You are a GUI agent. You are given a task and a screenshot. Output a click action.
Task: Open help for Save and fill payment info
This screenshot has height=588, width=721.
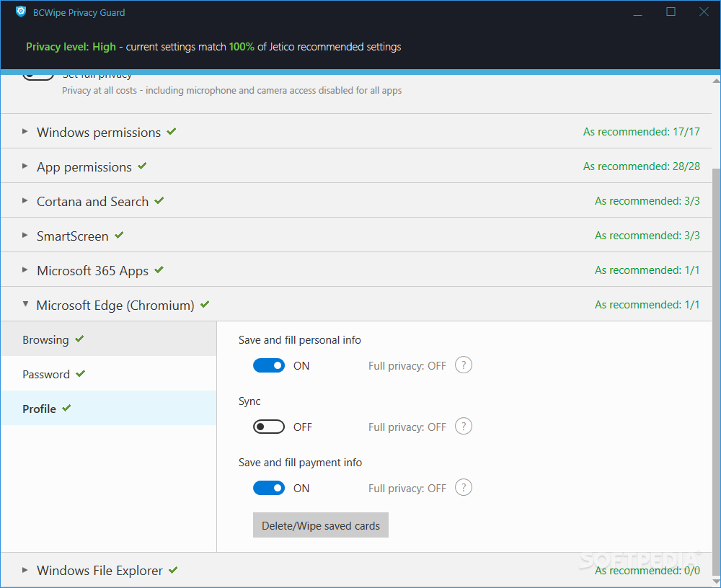tap(463, 487)
